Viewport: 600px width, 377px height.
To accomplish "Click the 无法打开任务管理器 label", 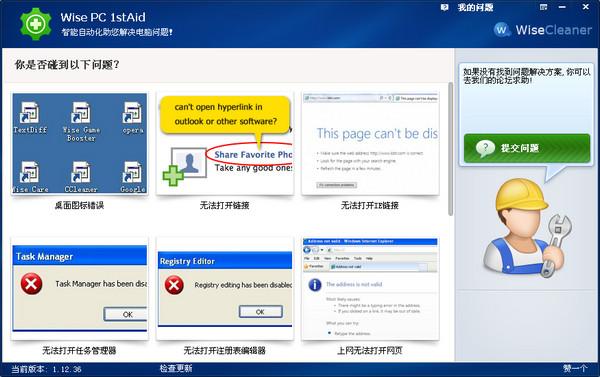I will tap(79, 350).
